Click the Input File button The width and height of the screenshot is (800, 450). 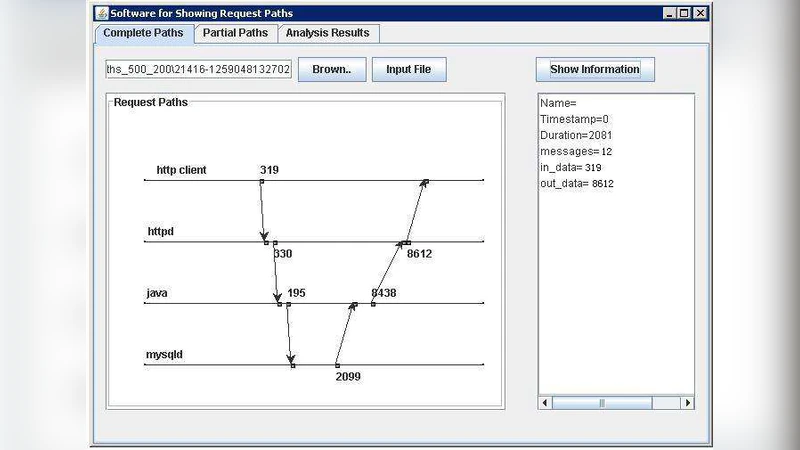(x=408, y=70)
